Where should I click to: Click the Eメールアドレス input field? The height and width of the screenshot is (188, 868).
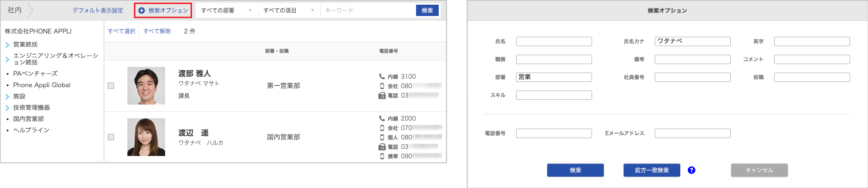[693, 133]
